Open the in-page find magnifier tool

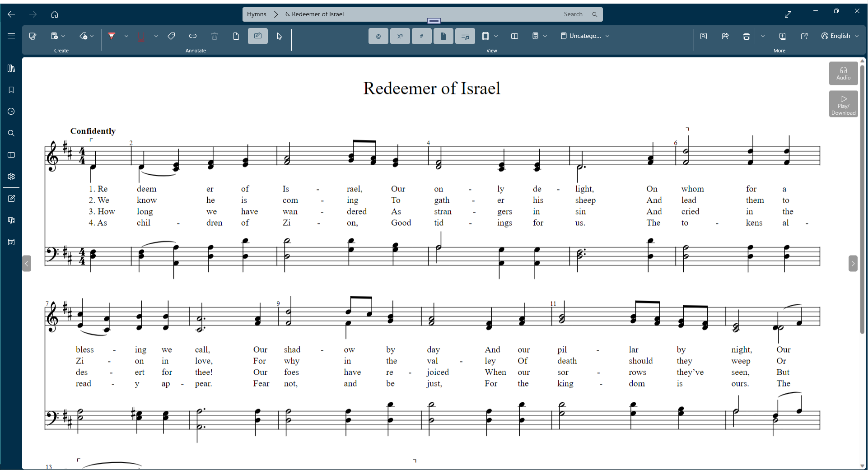click(x=704, y=36)
